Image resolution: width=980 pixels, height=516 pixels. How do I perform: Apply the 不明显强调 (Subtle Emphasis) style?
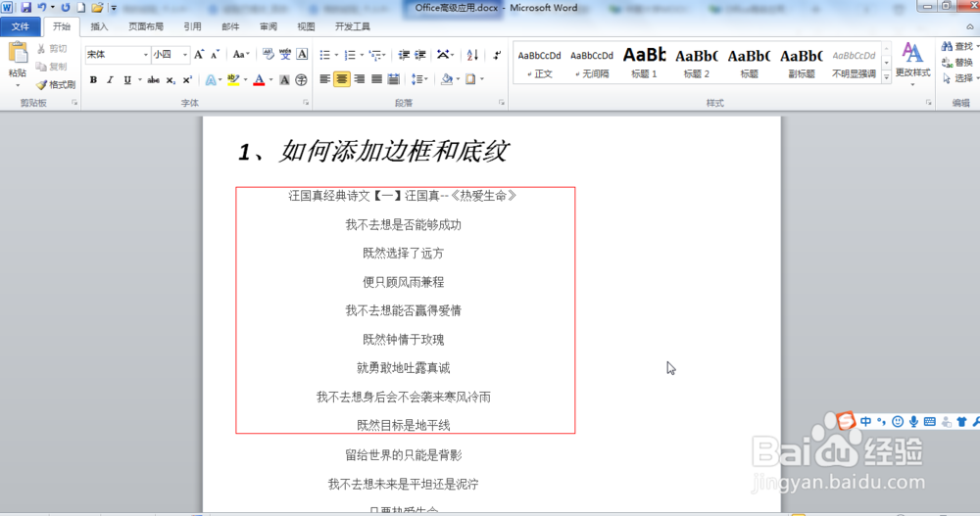(855, 63)
